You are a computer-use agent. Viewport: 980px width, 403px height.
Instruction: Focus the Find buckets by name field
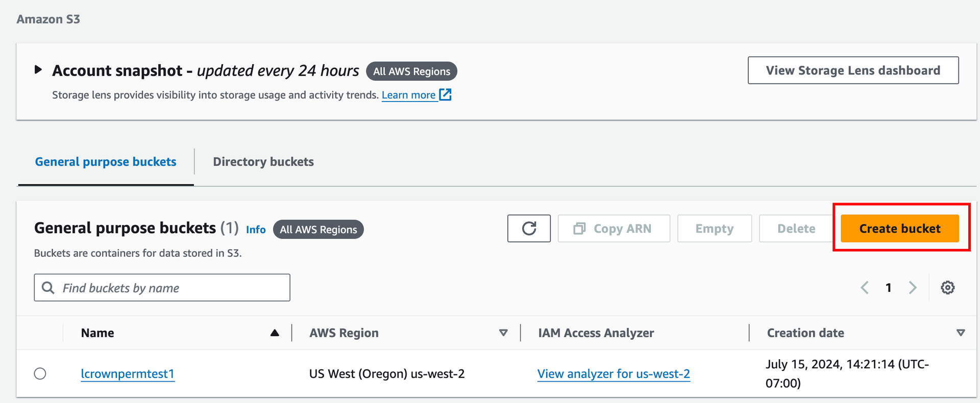(x=162, y=288)
